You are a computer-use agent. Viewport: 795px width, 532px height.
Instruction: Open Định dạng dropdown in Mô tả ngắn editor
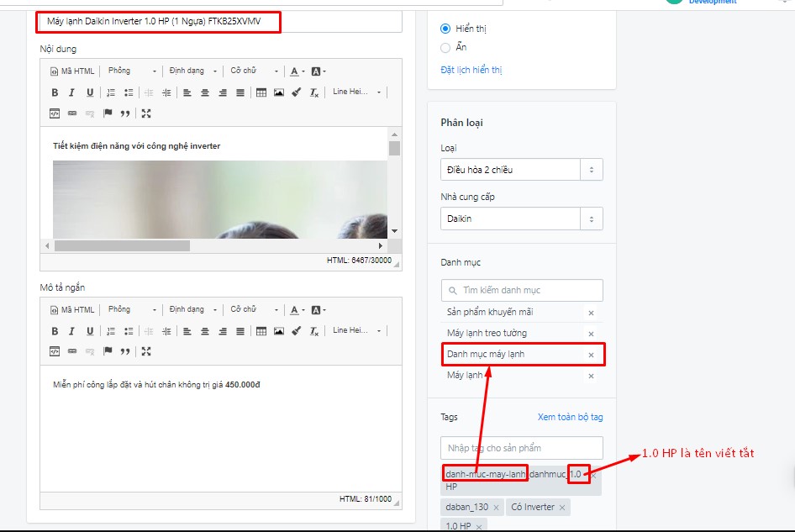pos(193,309)
